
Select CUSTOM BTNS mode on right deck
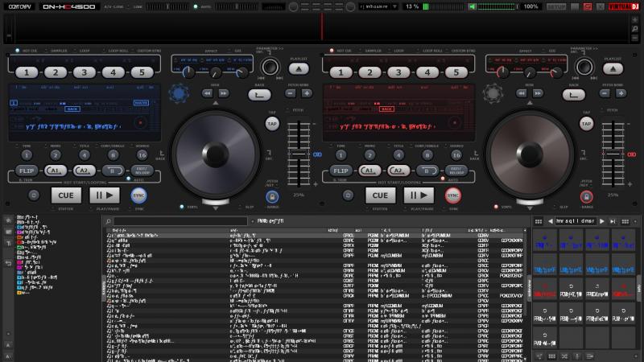460,51
